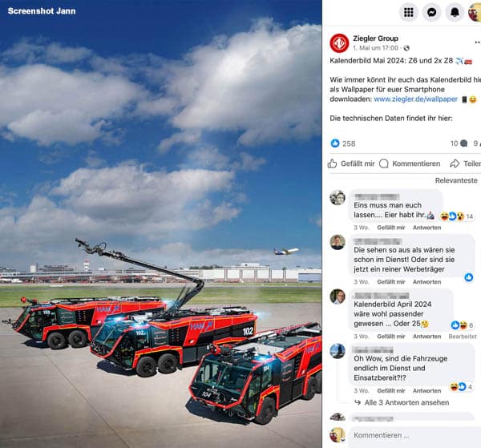Viewport: 481px width, 448px height.
Task: Click Antworten under 'Oh Wow' comment
Action: pyautogui.click(x=426, y=390)
